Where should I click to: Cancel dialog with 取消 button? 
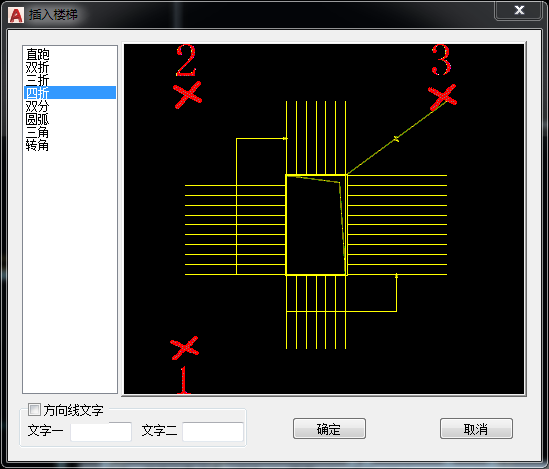pos(476,428)
